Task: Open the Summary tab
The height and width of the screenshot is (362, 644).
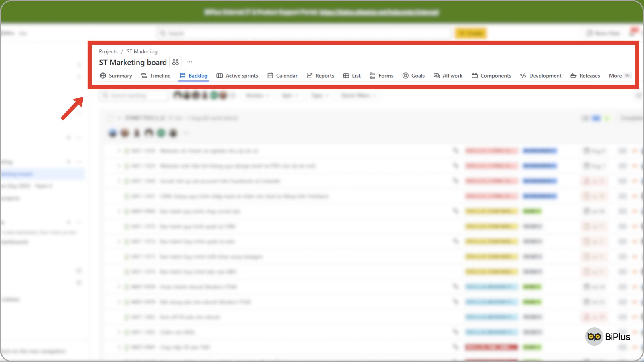Action: pos(116,76)
